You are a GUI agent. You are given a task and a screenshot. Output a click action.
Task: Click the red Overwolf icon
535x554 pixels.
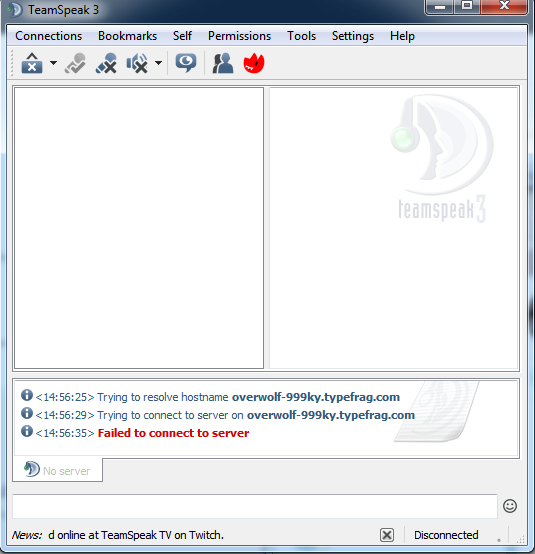click(254, 64)
